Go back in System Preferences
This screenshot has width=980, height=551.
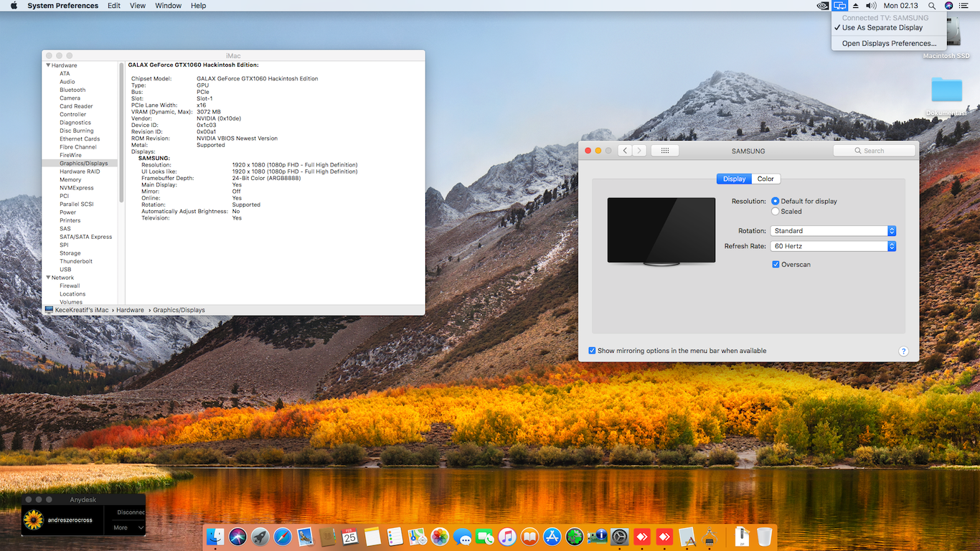point(625,151)
